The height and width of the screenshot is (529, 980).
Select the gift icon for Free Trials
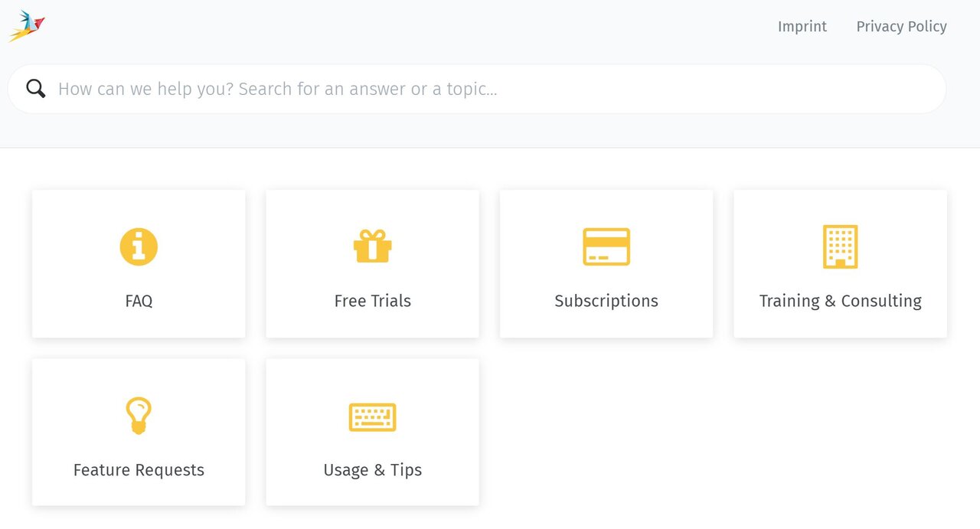coord(372,246)
